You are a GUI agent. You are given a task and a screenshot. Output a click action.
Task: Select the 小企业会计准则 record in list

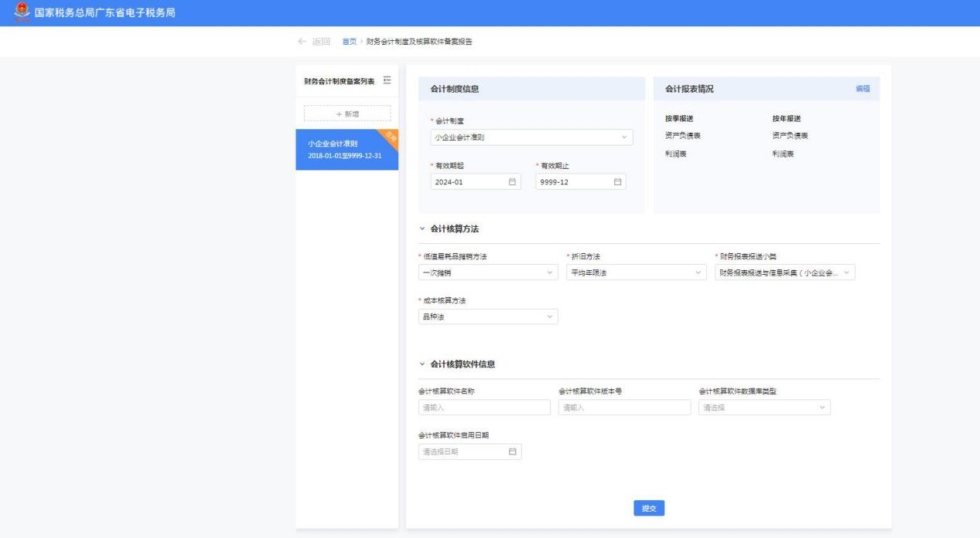[347, 149]
